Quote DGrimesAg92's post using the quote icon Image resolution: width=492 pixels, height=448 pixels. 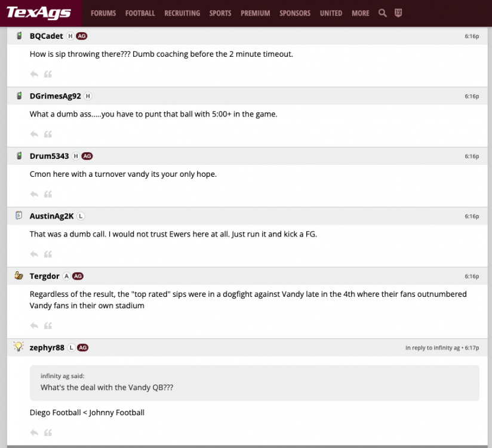[48, 134]
